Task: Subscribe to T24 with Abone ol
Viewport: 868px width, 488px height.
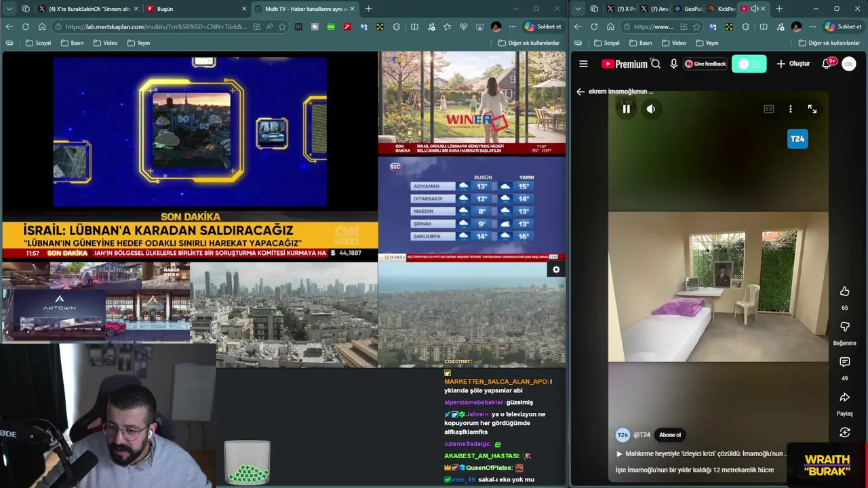Action: point(669,435)
